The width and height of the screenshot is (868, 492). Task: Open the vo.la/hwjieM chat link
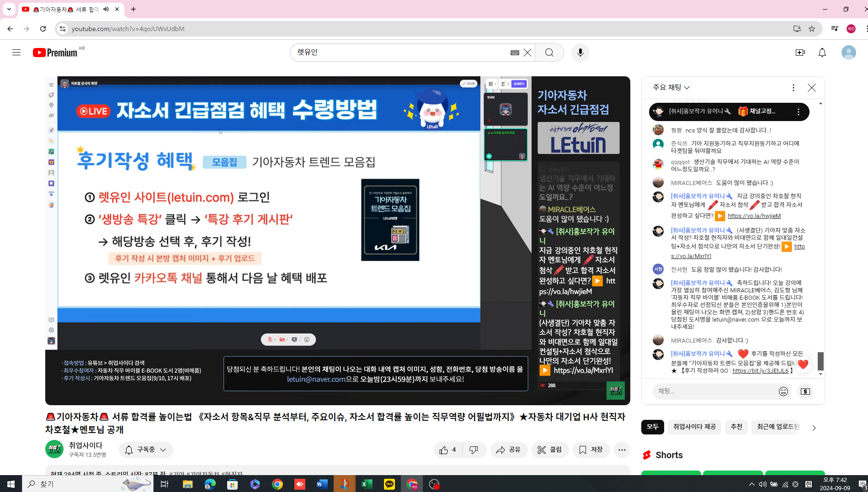pos(754,216)
